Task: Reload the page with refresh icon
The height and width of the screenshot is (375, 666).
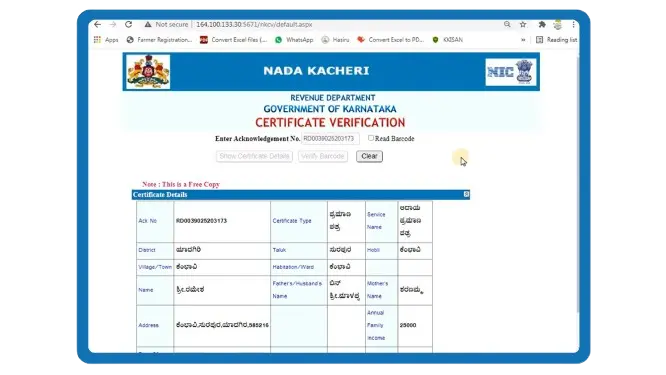Action: point(128,25)
